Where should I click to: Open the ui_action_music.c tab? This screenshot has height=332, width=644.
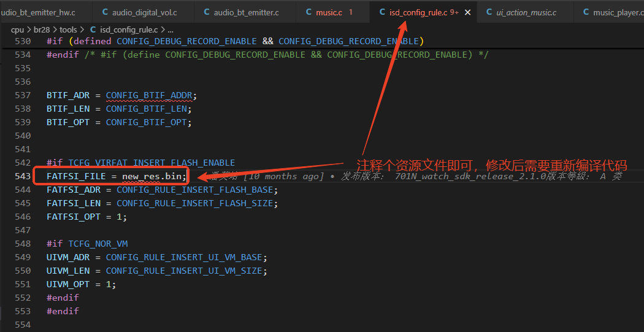point(526,12)
